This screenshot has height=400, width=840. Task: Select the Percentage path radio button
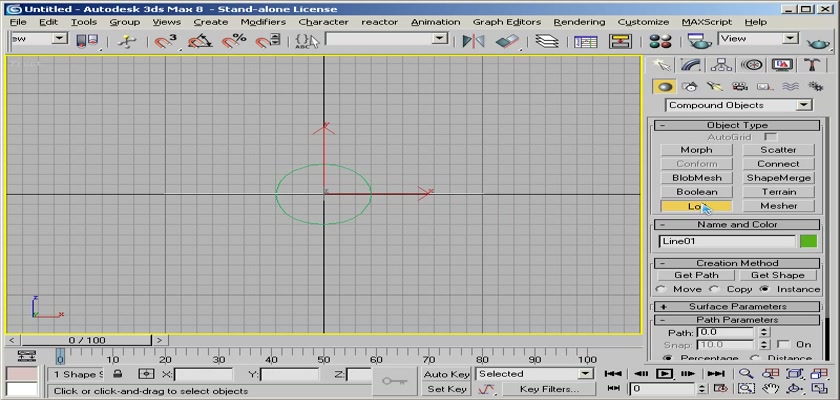click(668, 358)
